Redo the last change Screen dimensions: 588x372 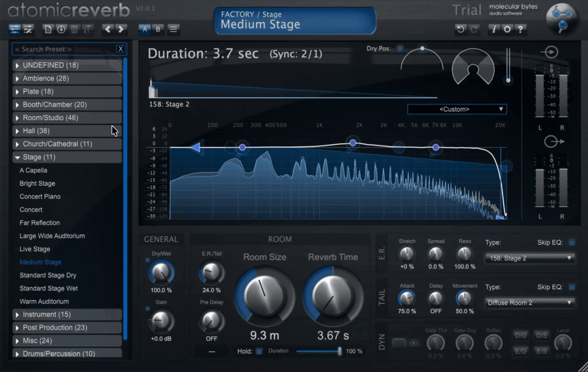tap(474, 29)
